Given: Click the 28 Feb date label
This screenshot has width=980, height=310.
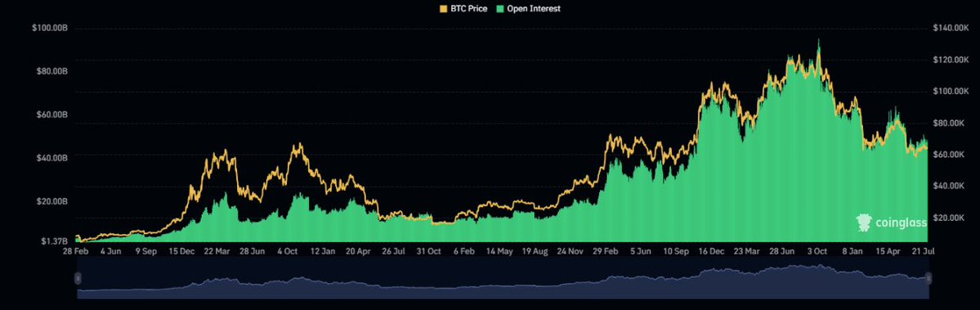Looking at the screenshot, I should [x=77, y=251].
